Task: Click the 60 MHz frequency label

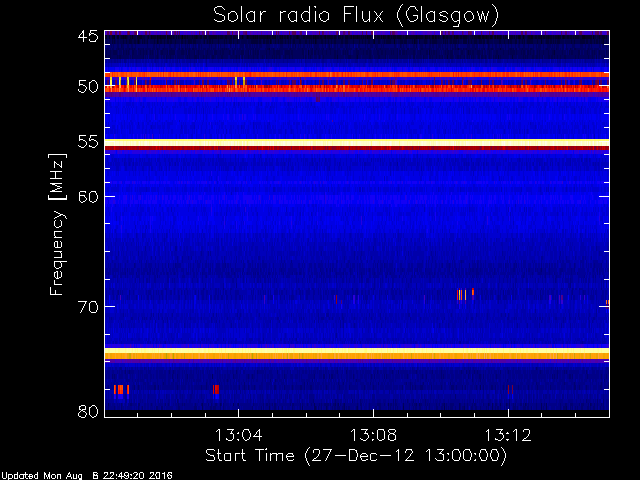Action: [88, 196]
